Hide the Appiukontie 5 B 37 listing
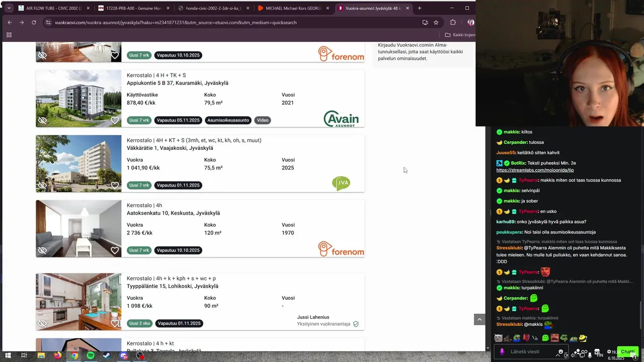Viewport: 644px width, 362px height. [x=43, y=121]
